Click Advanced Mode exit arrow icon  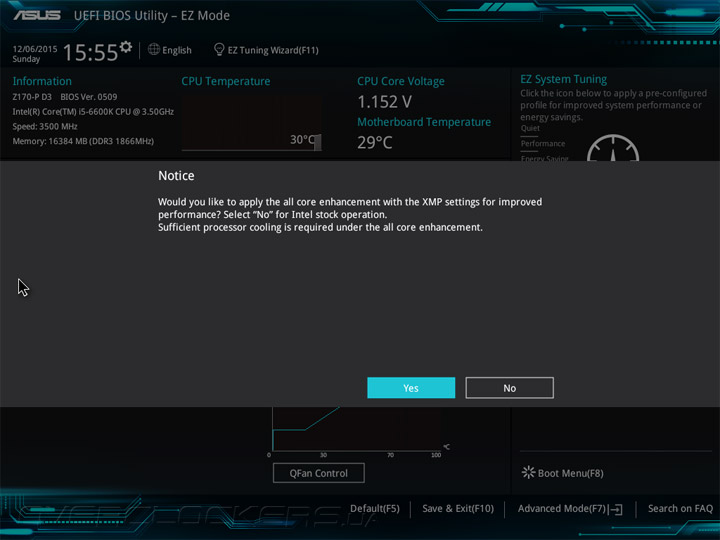coord(616,509)
